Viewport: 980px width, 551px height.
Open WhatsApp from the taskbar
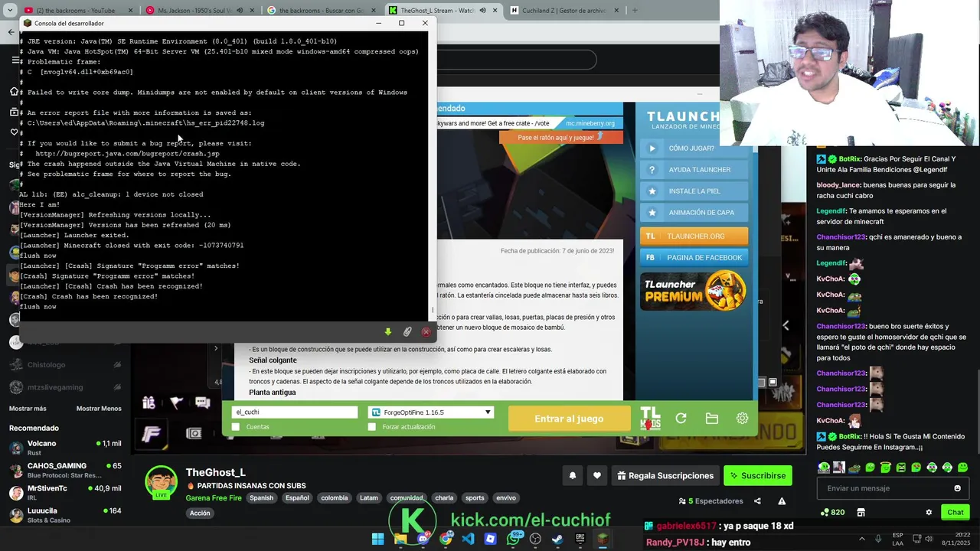pyautogui.click(x=513, y=539)
